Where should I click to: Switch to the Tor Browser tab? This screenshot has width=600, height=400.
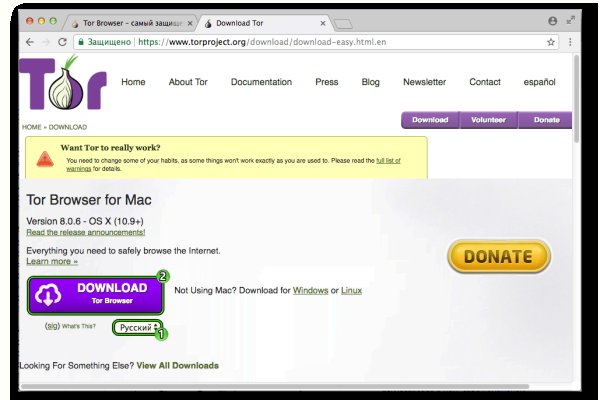(x=130, y=21)
